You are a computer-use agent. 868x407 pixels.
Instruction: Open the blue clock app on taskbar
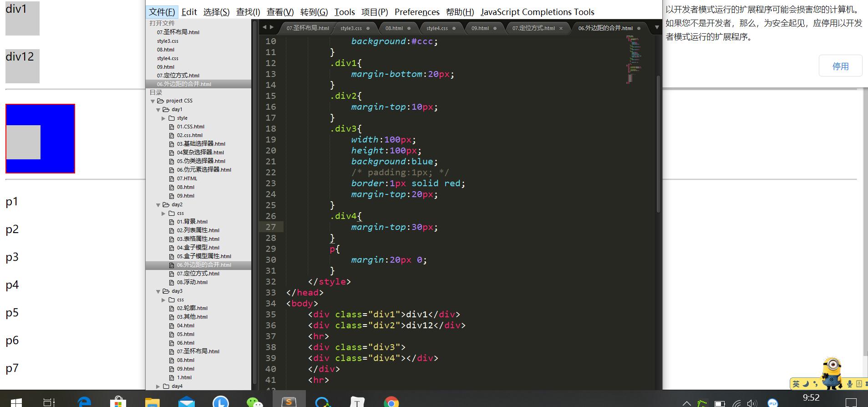221,402
